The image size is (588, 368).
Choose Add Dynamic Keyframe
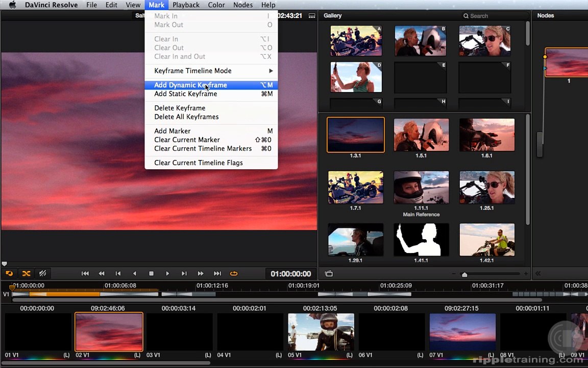click(x=211, y=85)
